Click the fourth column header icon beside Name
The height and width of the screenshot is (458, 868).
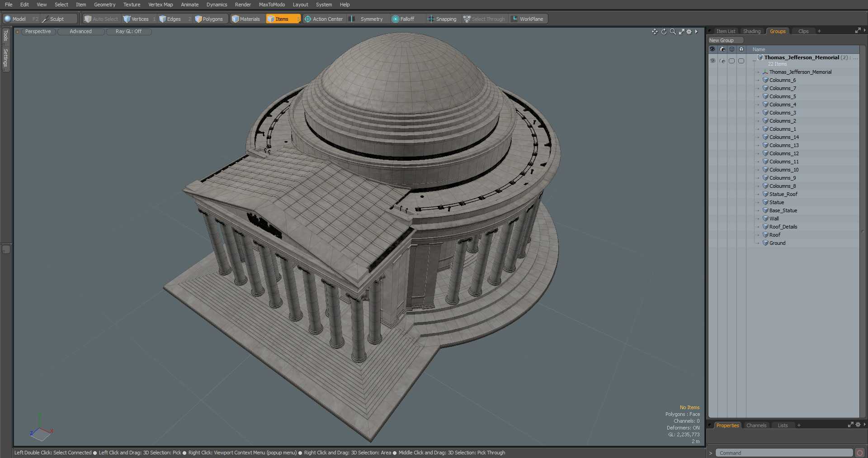(741, 49)
